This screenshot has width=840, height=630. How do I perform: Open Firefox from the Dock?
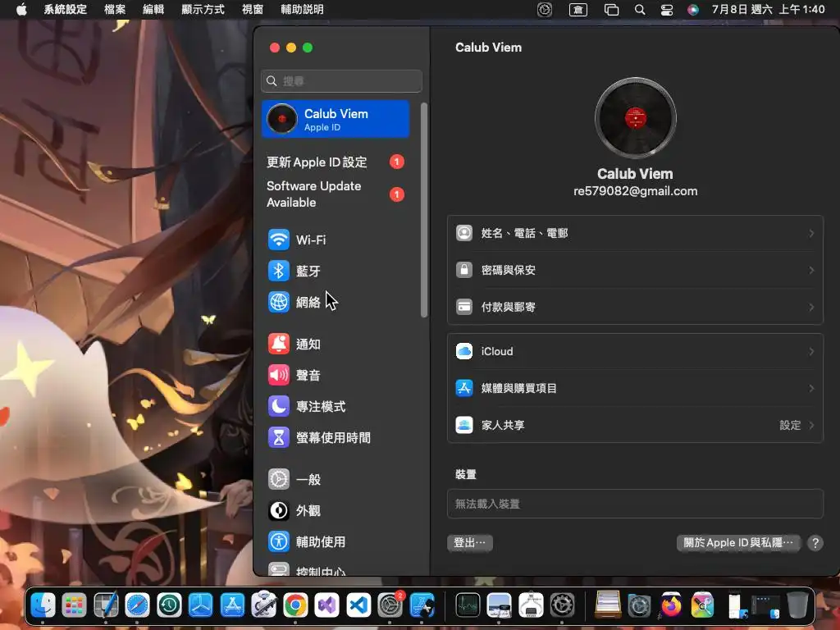671,606
